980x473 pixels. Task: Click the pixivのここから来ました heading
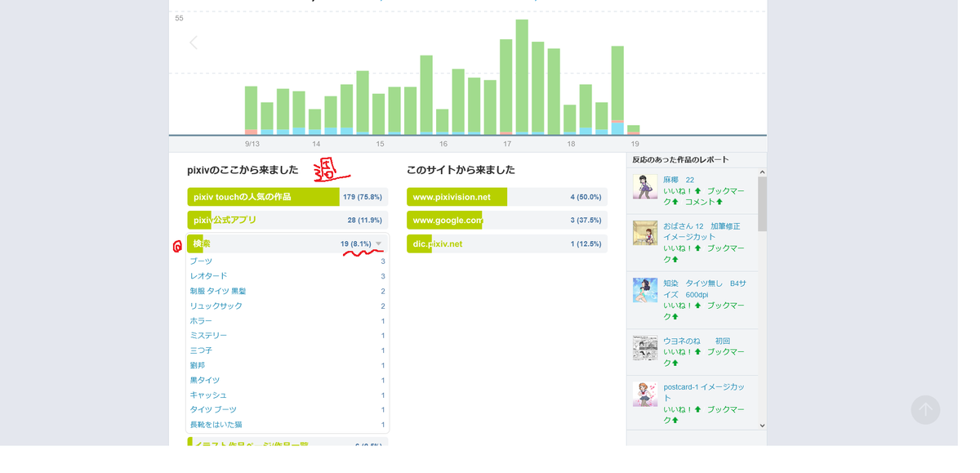coord(243,170)
